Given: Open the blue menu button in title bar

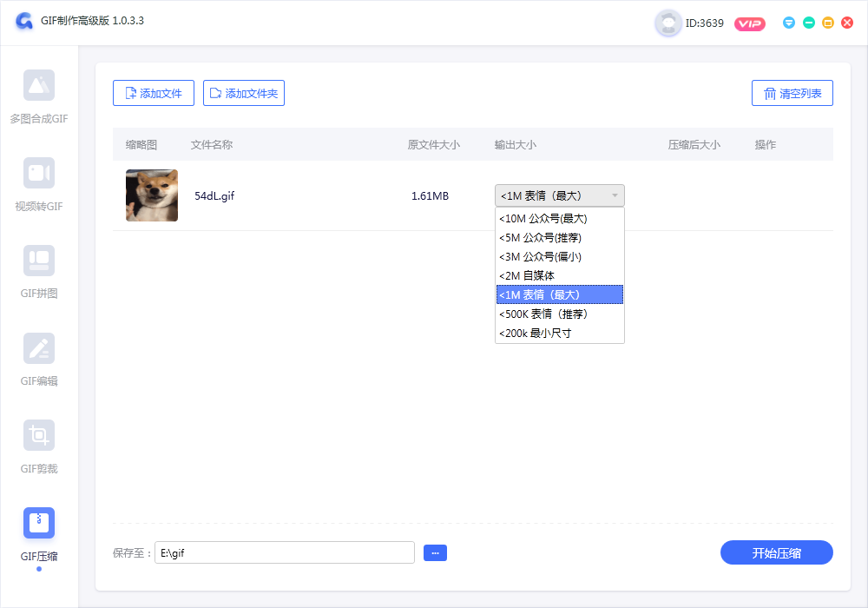Looking at the screenshot, I should click(x=789, y=23).
